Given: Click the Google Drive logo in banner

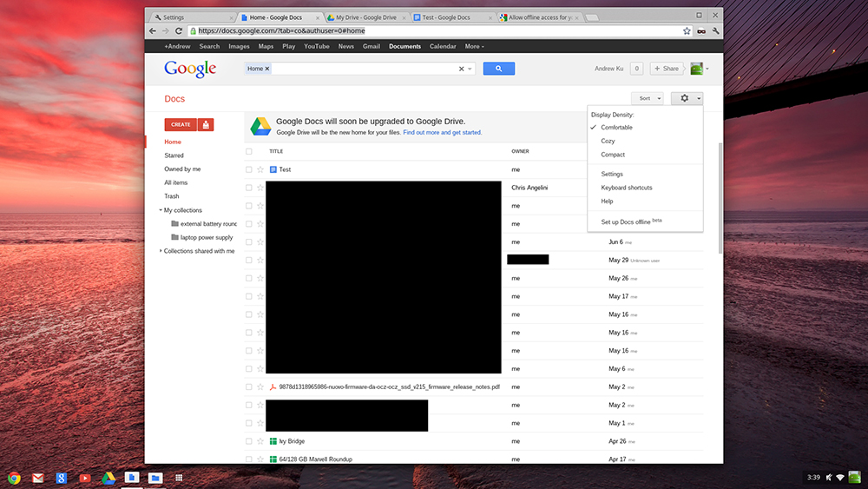Looking at the screenshot, I should 260,126.
